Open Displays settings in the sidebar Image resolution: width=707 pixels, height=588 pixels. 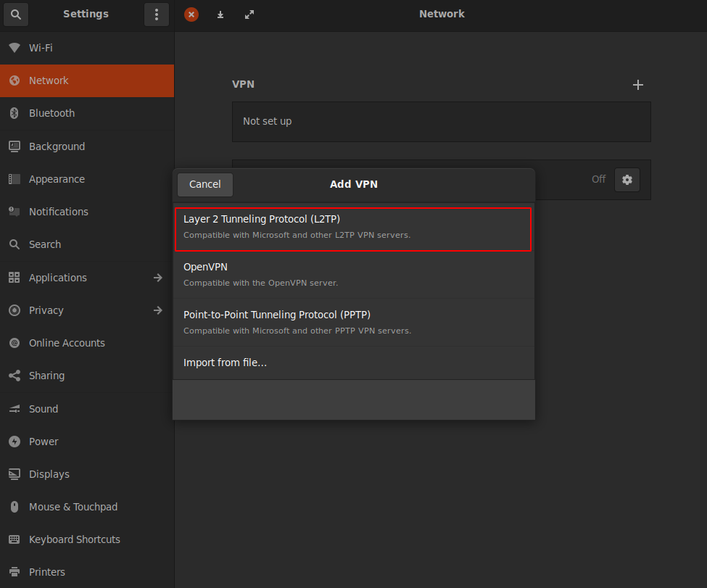49,473
